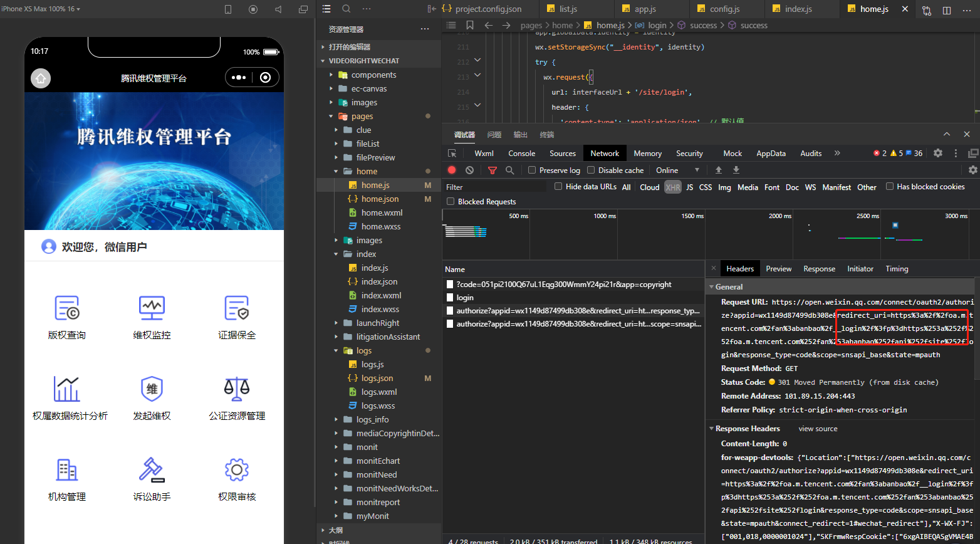Screen dimensions: 980x544
Task: Click the simulator record circle icon
Action: (x=253, y=9)
